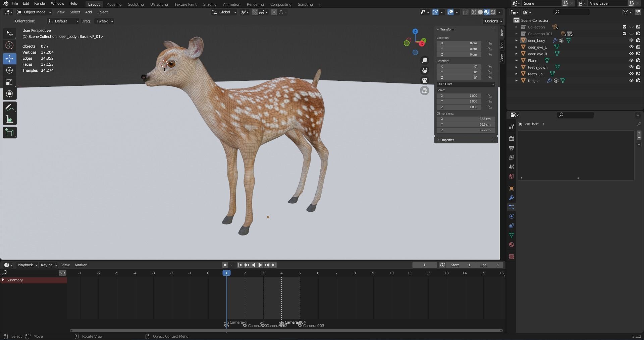Play the animation forward
This screenshot has width=644, height=340.
pyautogui.click(x=260, y=265)
